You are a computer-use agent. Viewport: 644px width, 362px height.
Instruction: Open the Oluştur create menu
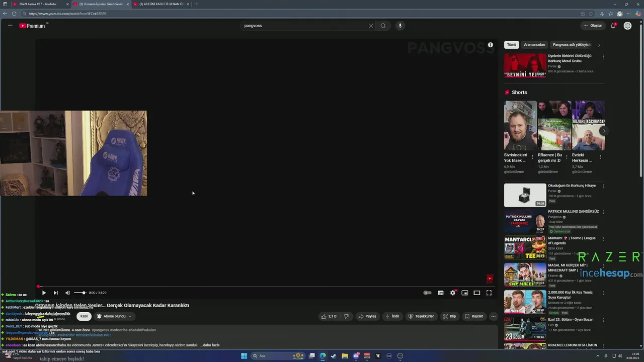click(593, 26)
